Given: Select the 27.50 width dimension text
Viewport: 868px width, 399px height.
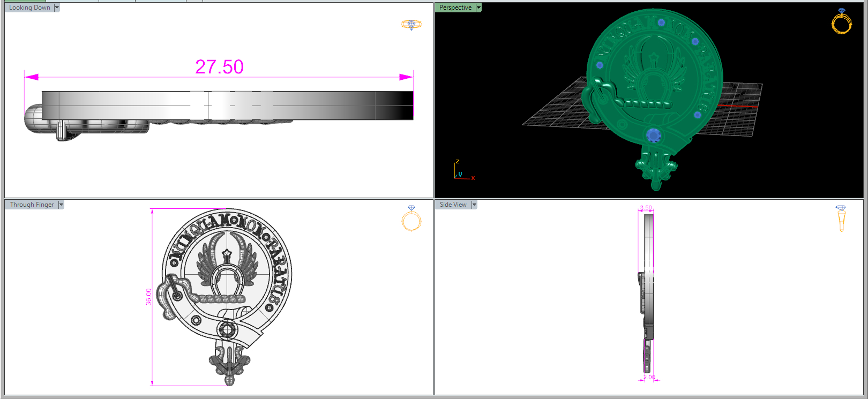Looking at the screenshot, I should [219, 67].
